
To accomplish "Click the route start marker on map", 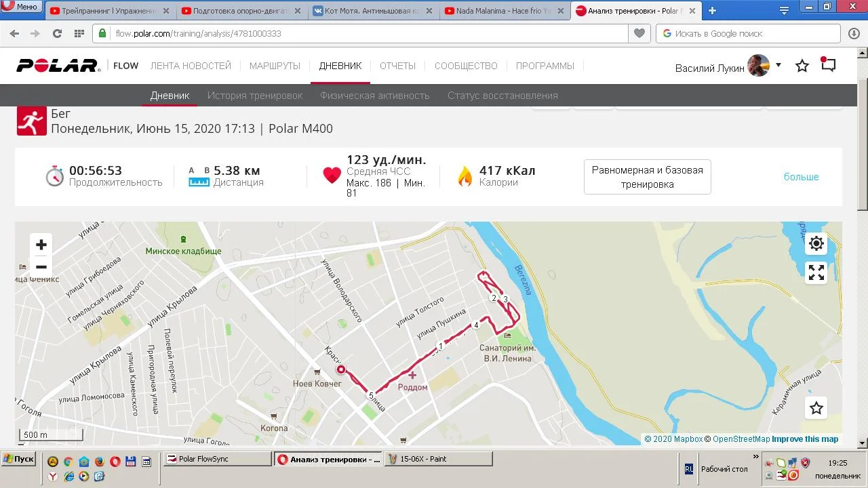I will pyautogui.click(x=341, y=369).
